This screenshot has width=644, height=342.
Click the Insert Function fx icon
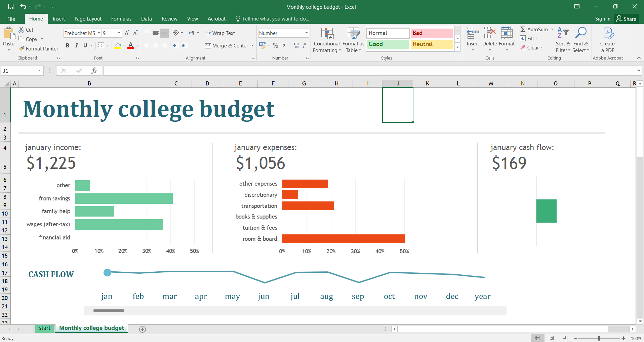tap(94, 71)
